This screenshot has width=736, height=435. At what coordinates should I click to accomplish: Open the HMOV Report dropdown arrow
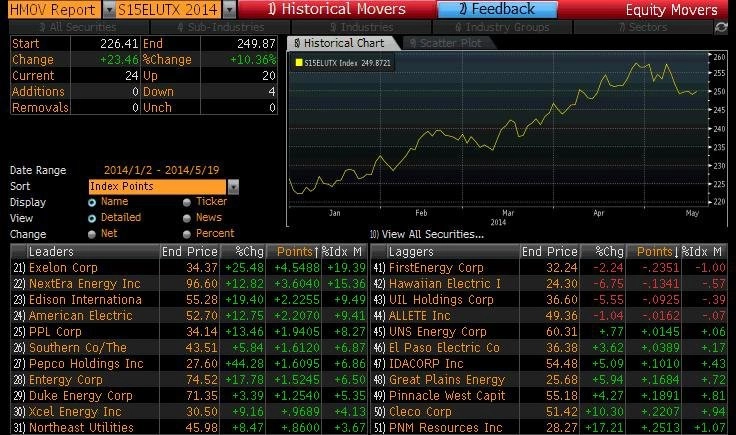109,9
